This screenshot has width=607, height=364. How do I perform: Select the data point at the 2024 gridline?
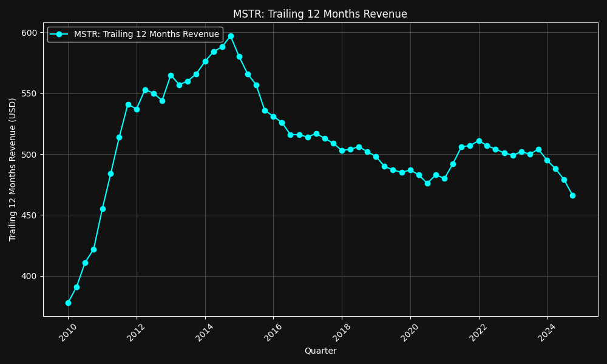coord(547,161)
